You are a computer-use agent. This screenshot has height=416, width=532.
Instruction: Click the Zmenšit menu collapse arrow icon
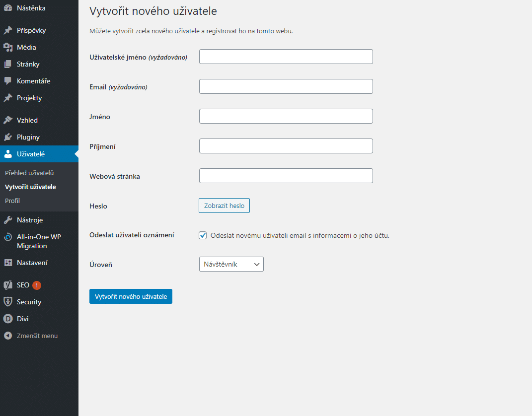8,336
